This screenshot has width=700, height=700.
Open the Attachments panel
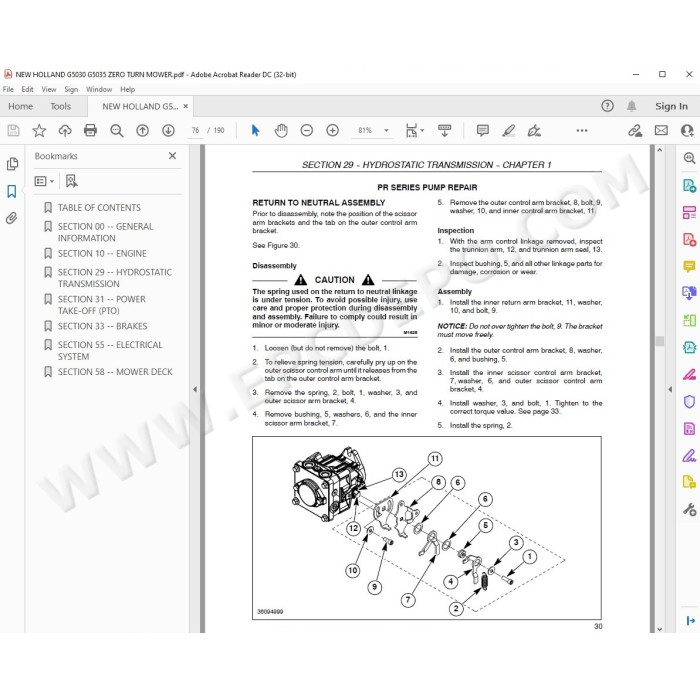tap(12, 218)
